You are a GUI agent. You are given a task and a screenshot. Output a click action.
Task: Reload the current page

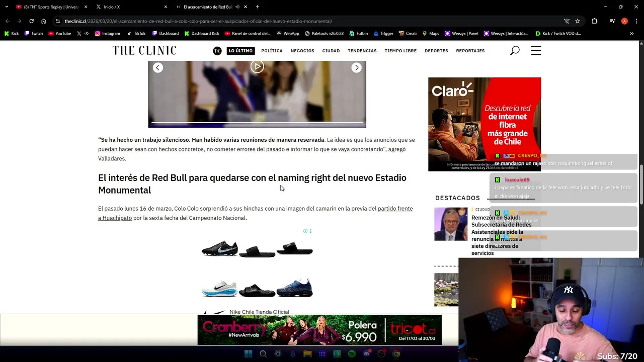pyautogui.click(x=31, y=21)
